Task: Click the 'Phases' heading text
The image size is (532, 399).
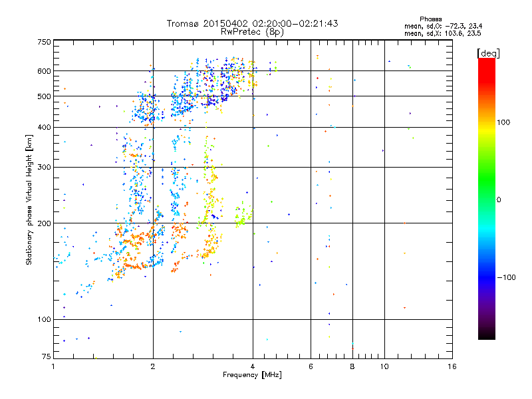Action: click(430, 19)
